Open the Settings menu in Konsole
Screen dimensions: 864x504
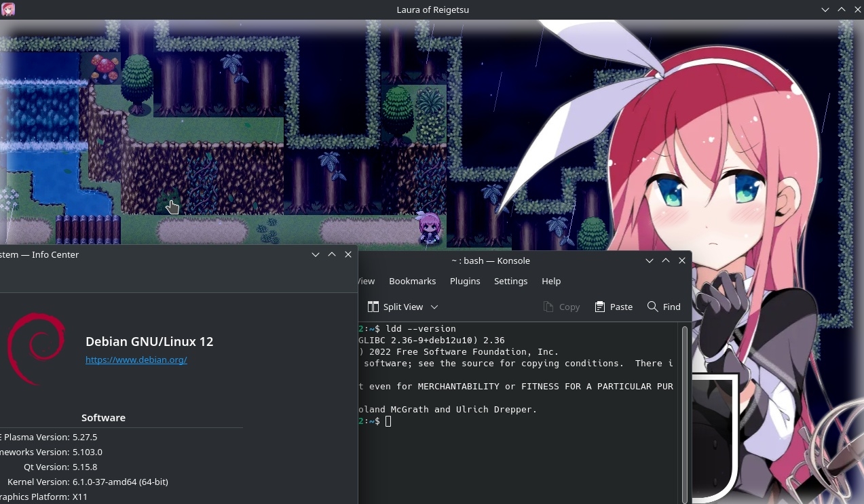tap(510, 281)
